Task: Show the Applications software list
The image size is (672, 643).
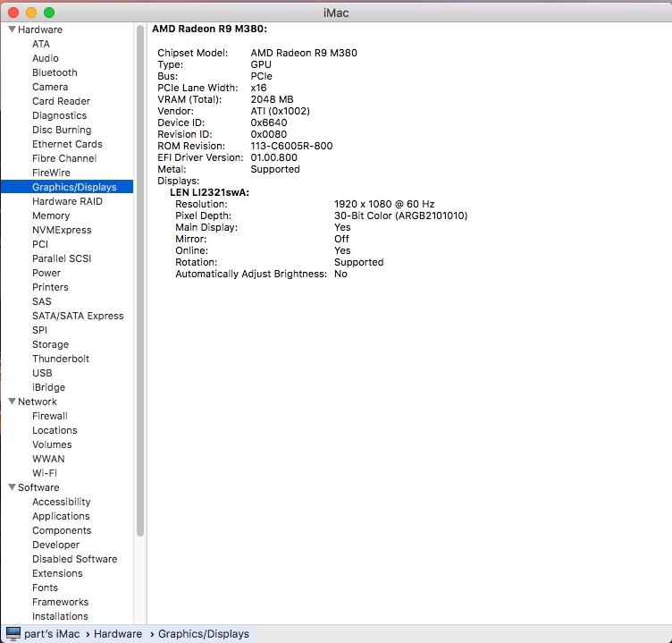Action: (x=61, y=516)
